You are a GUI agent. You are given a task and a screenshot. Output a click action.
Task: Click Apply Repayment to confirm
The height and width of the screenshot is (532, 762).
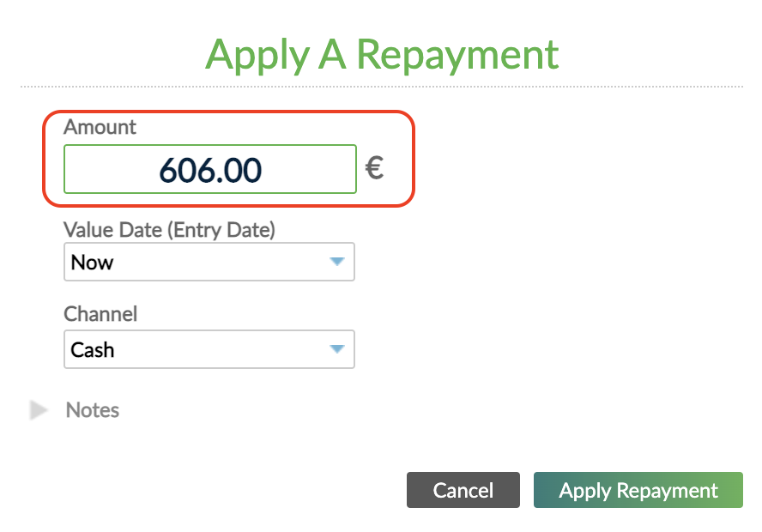click(x=638, y=490)
